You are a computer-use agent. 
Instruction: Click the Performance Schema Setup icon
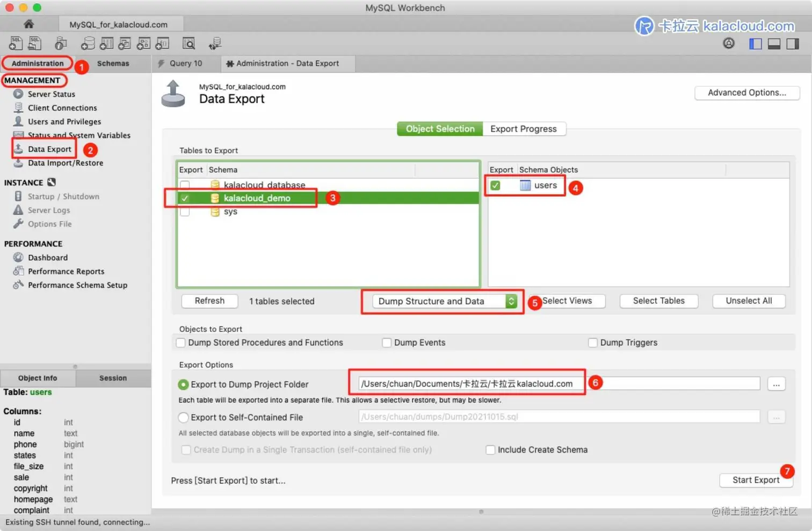[18, 285]
